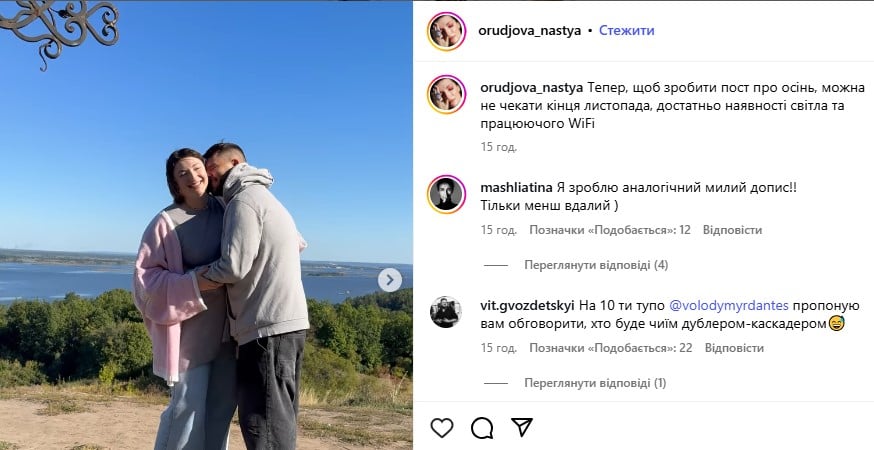874x450 pixels.
Task: Expand mashliatina's replies (4)
Action: [596, 265]
